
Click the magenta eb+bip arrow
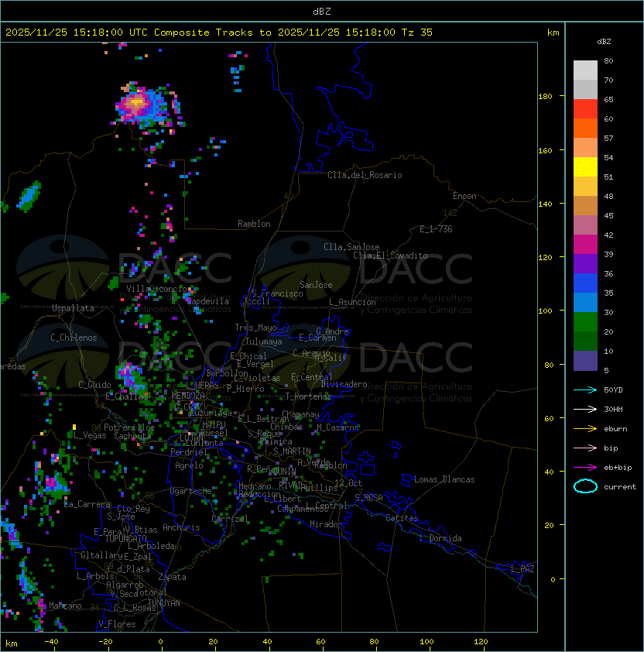[585, 468]
